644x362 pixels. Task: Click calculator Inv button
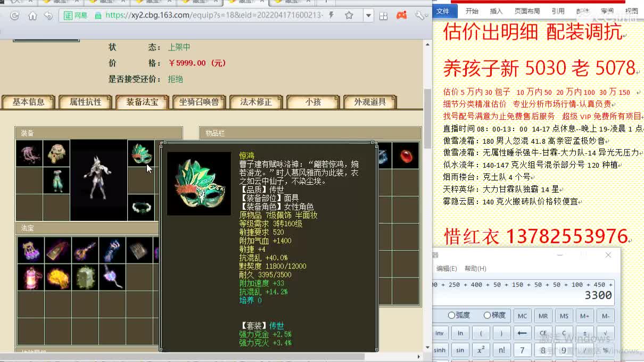tap(439, 333)
